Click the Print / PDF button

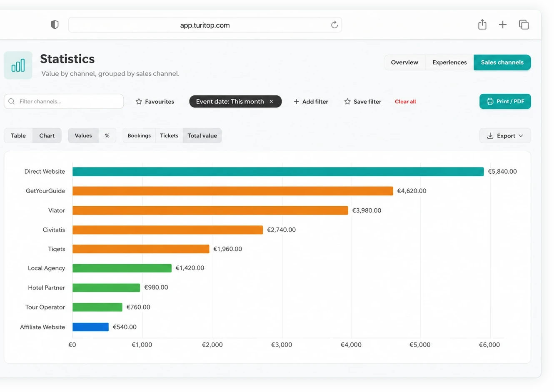pyautogui.click(x=505, y=102)
